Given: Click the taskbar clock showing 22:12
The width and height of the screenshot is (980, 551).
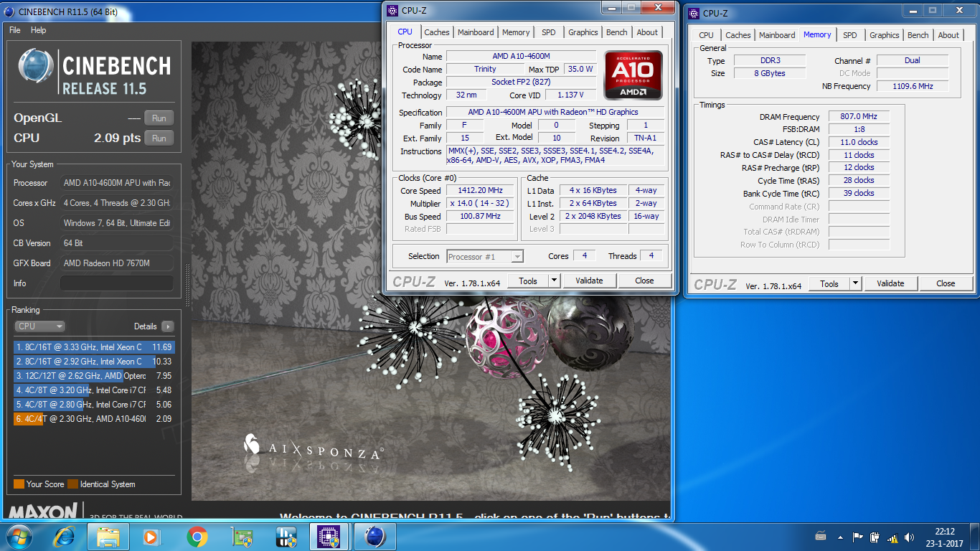Looking at the screenshot, I should (x=945, y=537).
